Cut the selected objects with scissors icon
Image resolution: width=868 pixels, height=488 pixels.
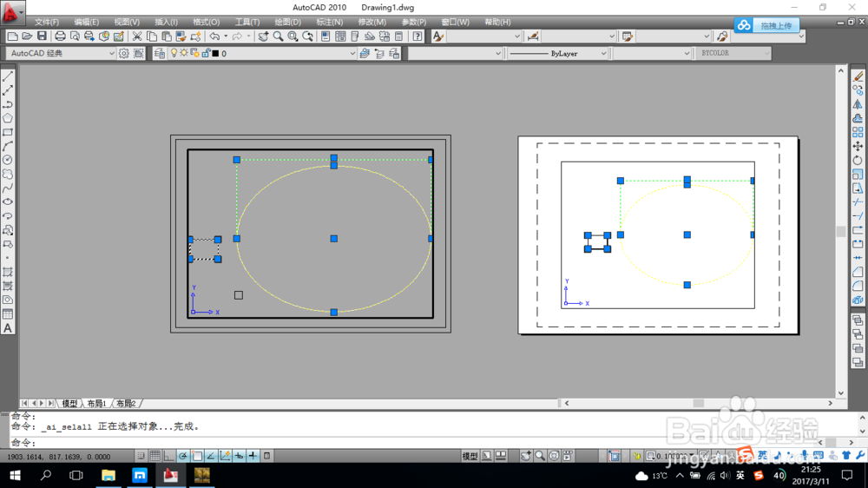137,36
